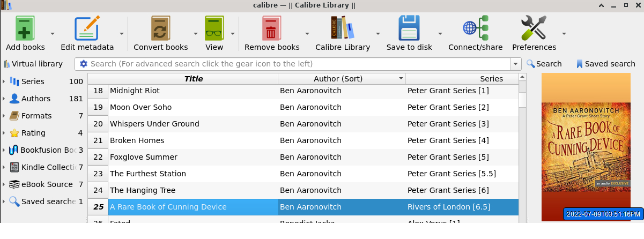Image resolution: width=644 pixels, height=239 pixels.
Task: Click the advanced search gear icon
Action: [x=83, y=64]
